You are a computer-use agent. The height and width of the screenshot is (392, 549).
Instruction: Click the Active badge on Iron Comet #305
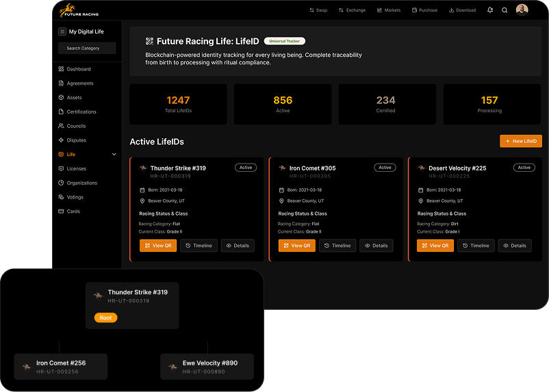(x=385, y=168)
